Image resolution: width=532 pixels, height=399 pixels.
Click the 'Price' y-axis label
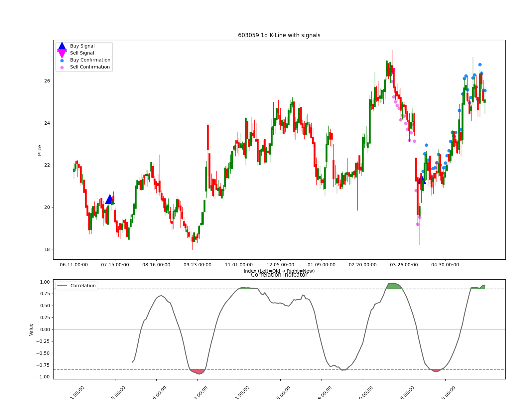[x=40, y=150]
